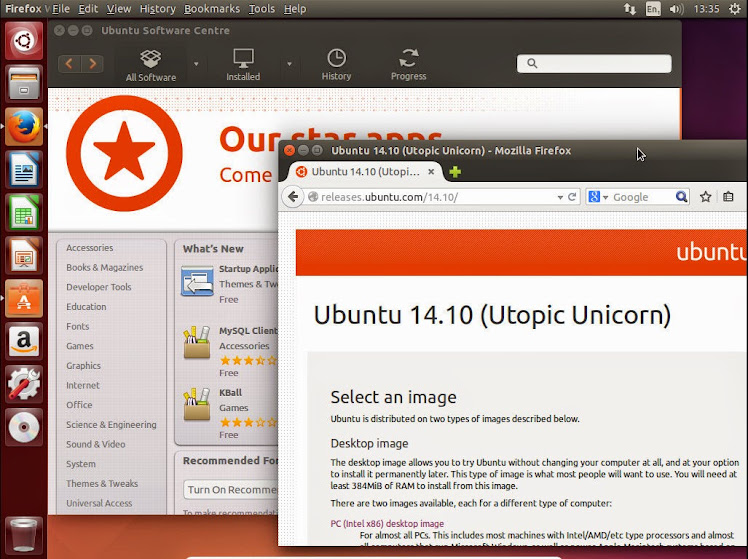Open the Help menu
Image resolution: width=748 pixels, height=559 pixels.
(x=295, y=9)
